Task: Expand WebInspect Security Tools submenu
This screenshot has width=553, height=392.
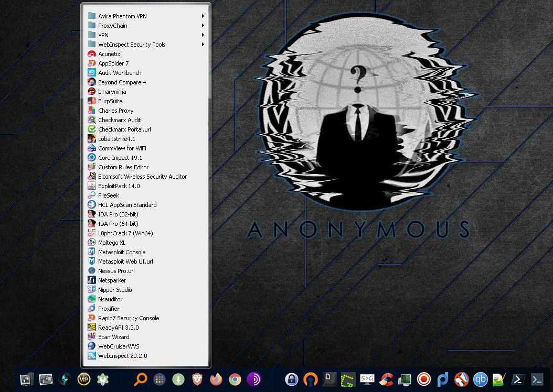Action: point(146,45)
